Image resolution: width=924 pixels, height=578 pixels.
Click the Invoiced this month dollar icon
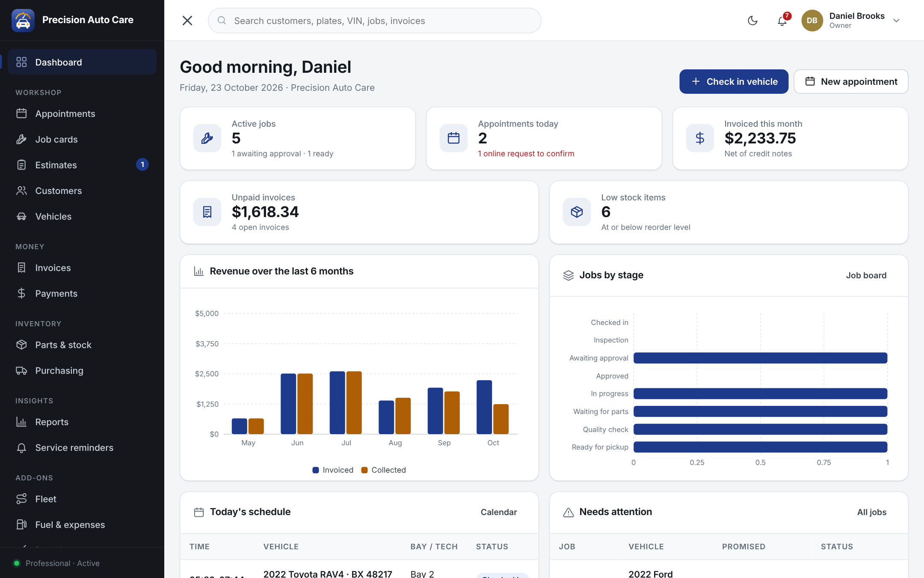(700, 138)
